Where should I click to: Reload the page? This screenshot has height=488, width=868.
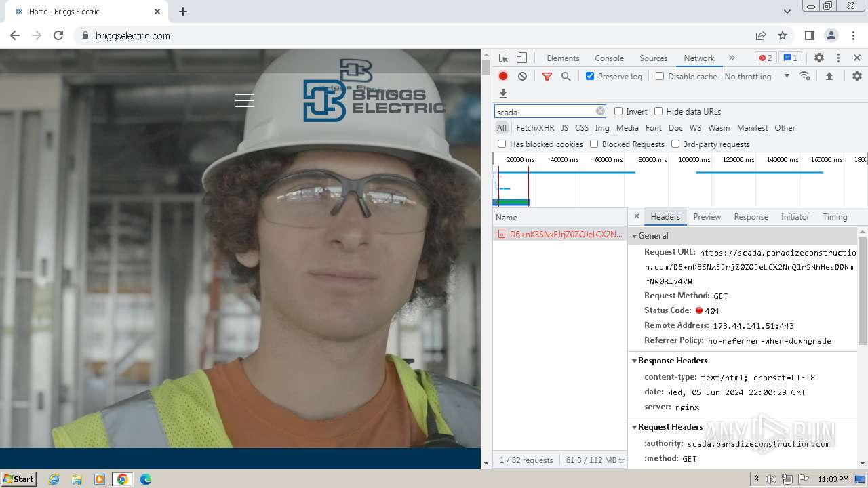(x=58, y=35)
